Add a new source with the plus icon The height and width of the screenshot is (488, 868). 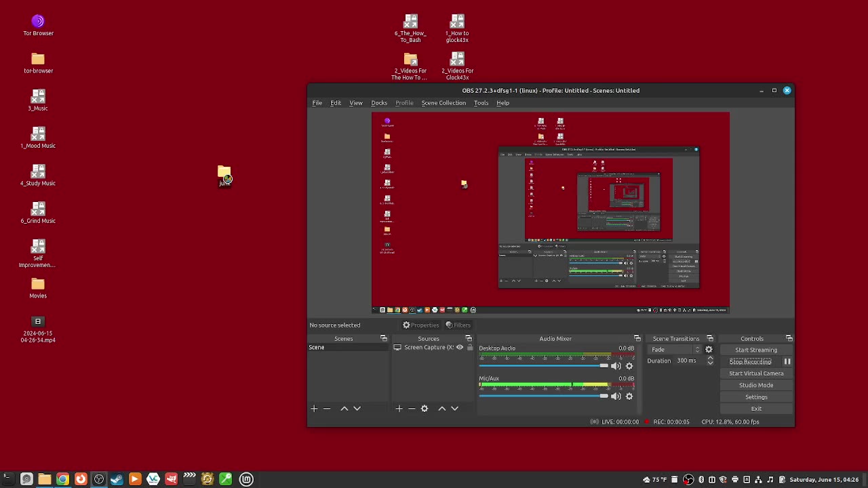point(399,409)
